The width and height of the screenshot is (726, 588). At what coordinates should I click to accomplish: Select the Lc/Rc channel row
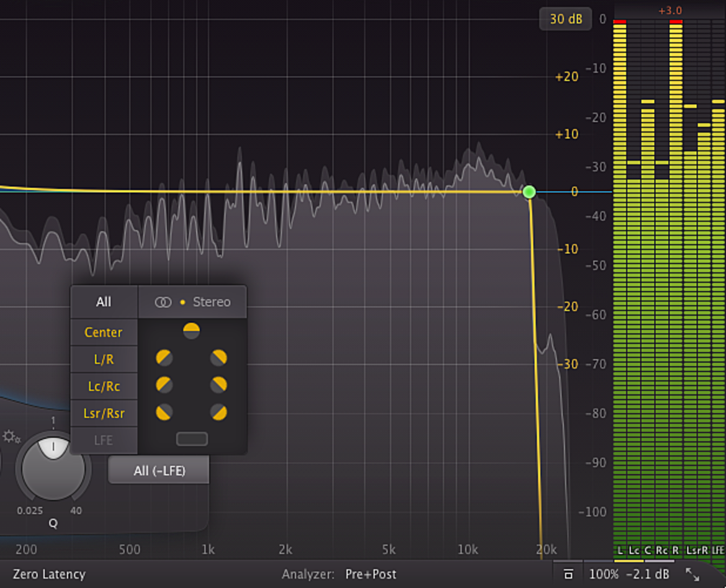tap(104, 386)
